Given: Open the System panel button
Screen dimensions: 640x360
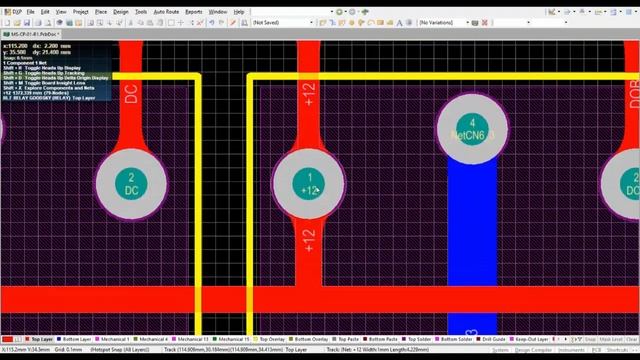Looking at the screenshot, I should tap(500, 350).
